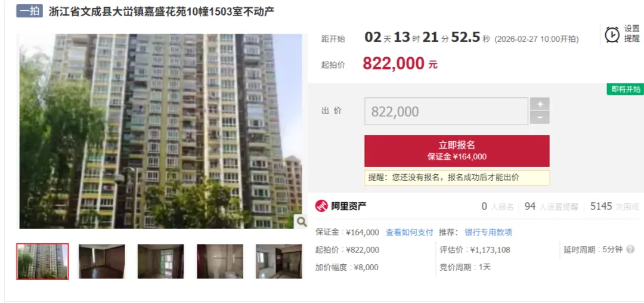The height and width of the screenshot is (303, 644).
Task: Click the alarm clock reminder icon
Action: point(612,34)
